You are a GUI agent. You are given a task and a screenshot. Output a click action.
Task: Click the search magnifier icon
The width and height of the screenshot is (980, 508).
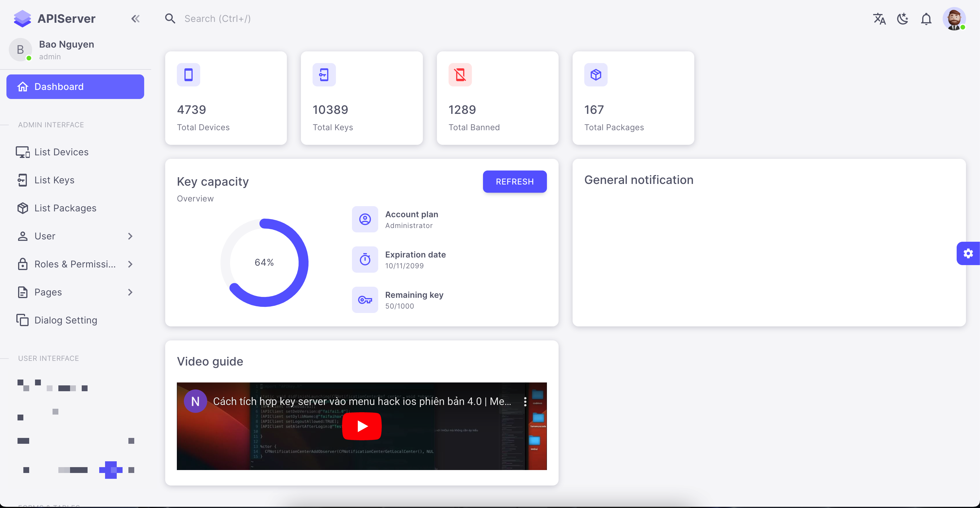170,19
